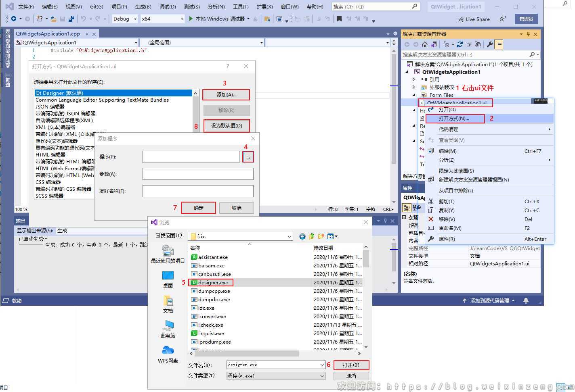This screenshot has width=575, height=392.
Task: Click Up One Level icon in Browse dialog
Action: click(x=311, y=236)
